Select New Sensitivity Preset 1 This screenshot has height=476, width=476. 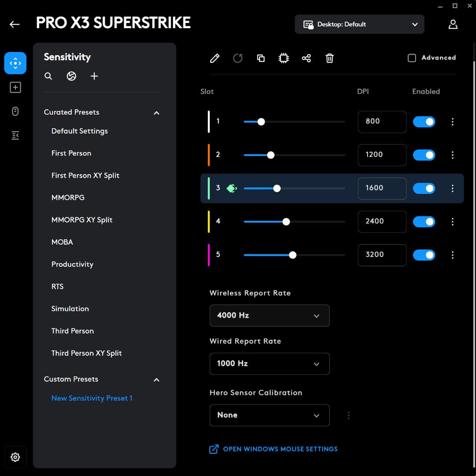tap(92, 398)
